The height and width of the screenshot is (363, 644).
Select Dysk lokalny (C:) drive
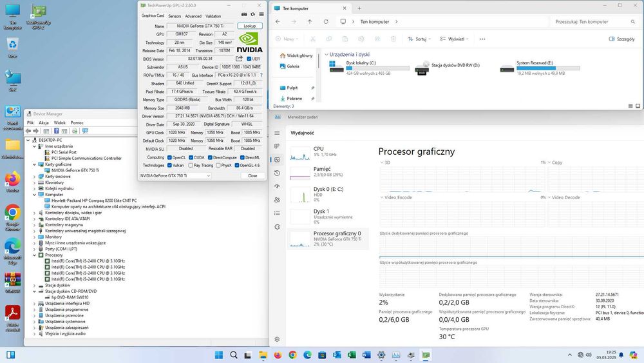[x=369, y=68]
